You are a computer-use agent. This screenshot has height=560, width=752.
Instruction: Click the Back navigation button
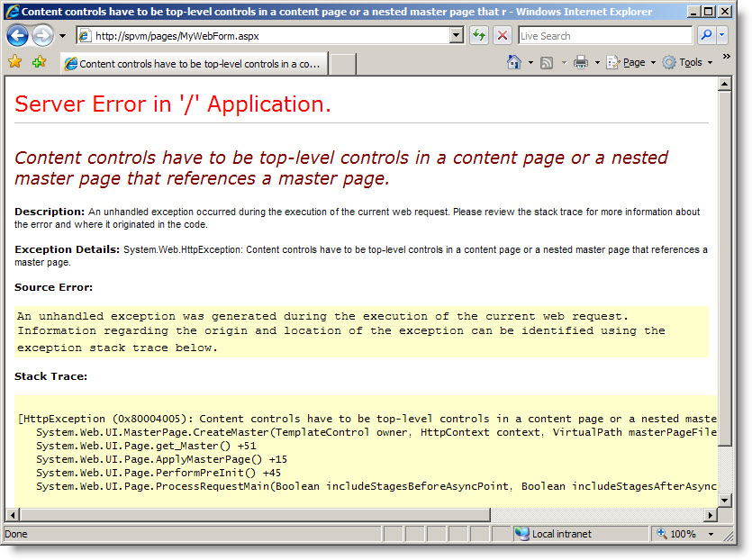tap(18, 36)
